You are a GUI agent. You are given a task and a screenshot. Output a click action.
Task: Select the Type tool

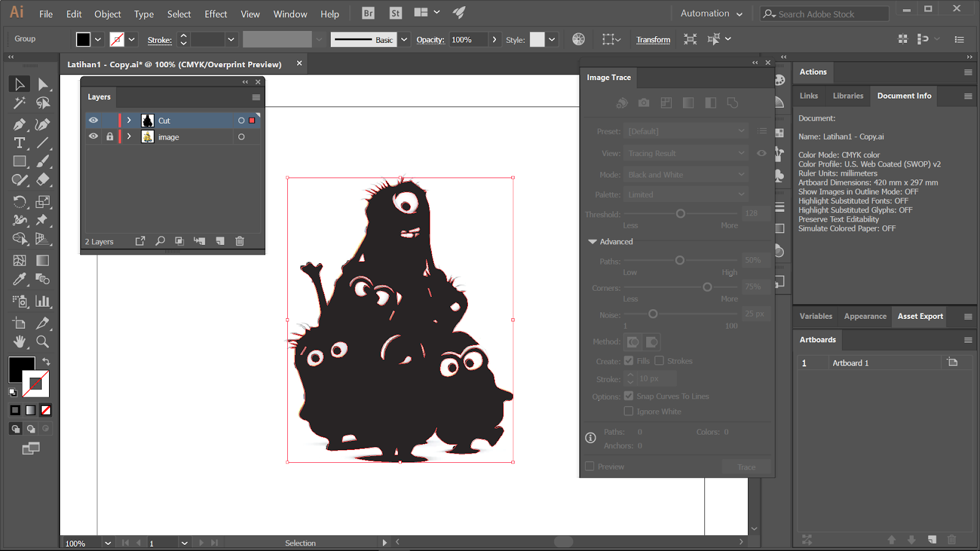(19, 143)
